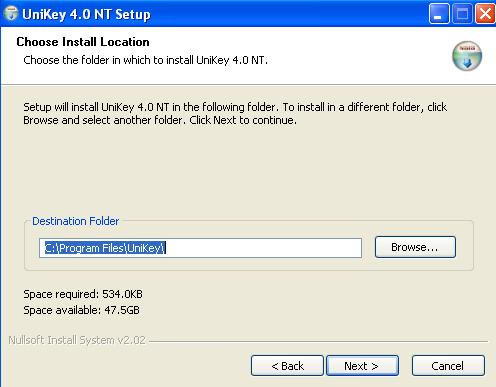This screenshot has width=496, height=387.
Task: Proceed with the Next button
Action: click(362, 366)
